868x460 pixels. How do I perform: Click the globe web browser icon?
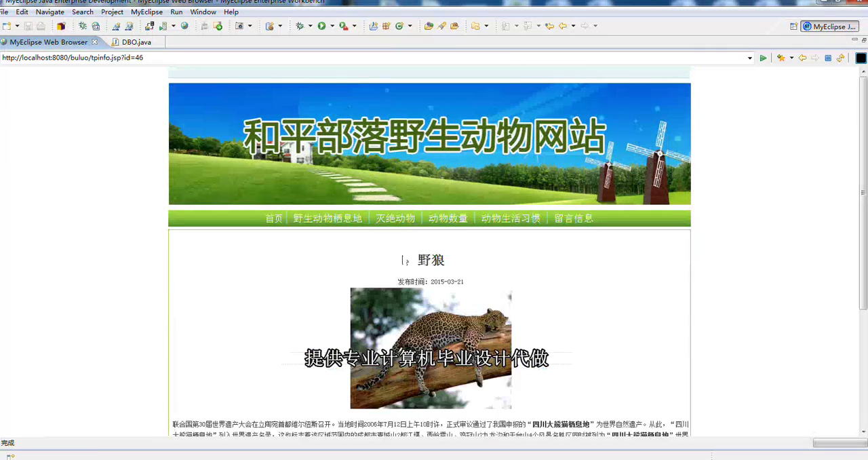pyautogui.click(x=184, y=26)
